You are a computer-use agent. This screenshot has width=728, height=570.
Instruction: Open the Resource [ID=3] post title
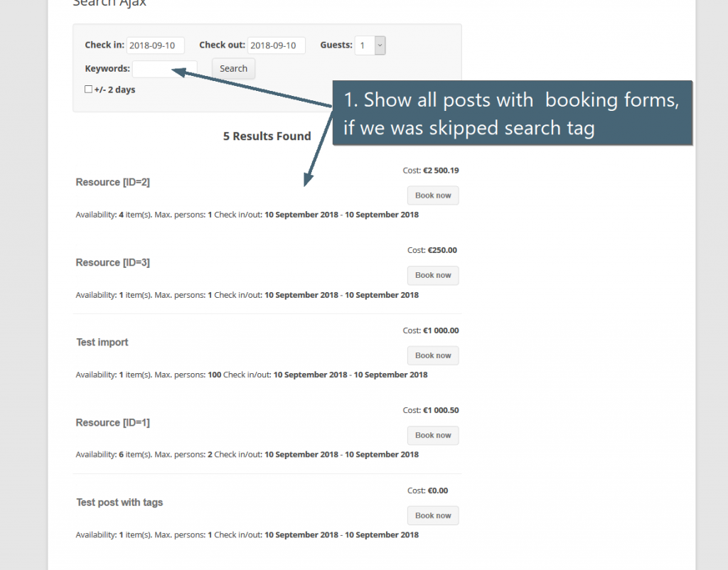point(112,262)
